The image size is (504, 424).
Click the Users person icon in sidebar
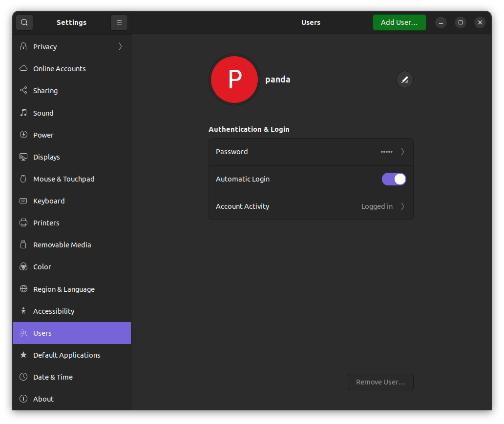23,333
